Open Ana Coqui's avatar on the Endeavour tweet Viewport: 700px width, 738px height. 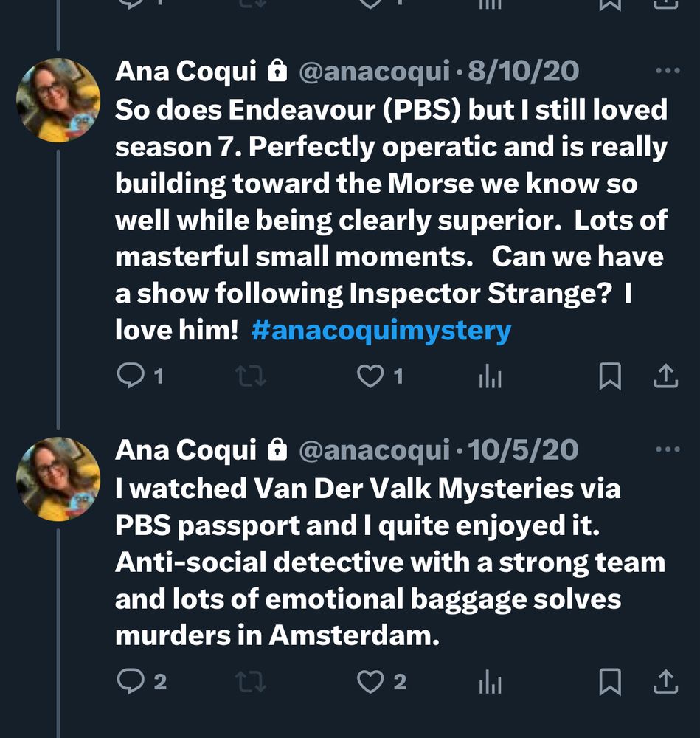58,100
